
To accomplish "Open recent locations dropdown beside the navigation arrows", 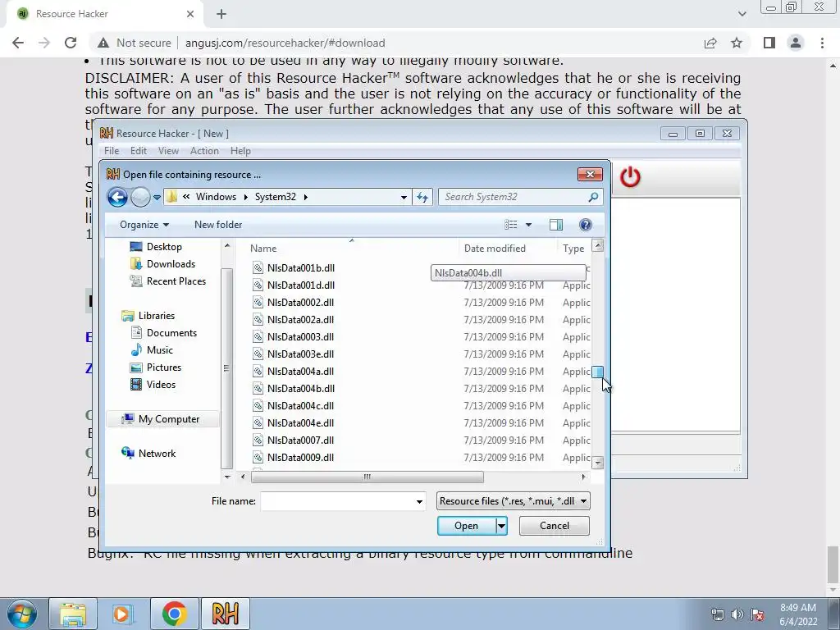I will point(157,197).
